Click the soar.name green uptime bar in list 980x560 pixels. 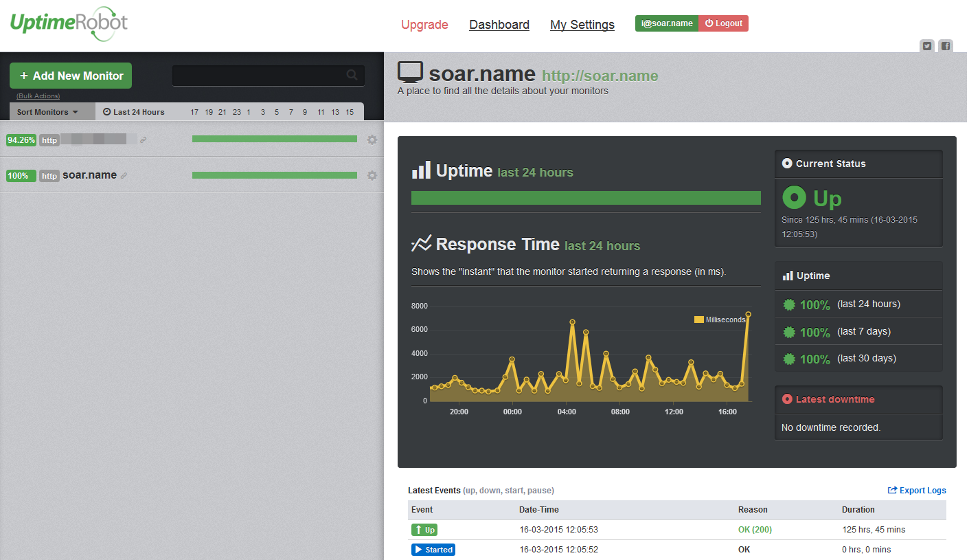coord(274,175)
